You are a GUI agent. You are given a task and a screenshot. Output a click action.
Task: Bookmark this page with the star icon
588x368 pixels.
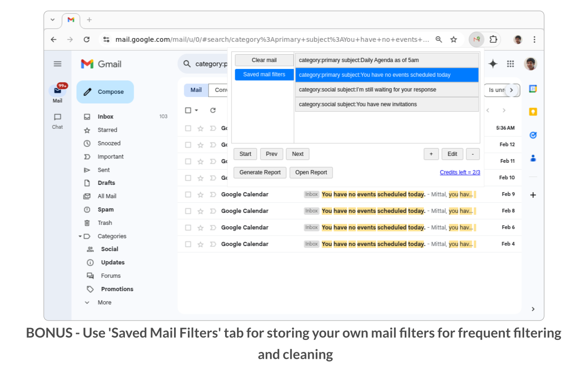click(x=453, y=40)
